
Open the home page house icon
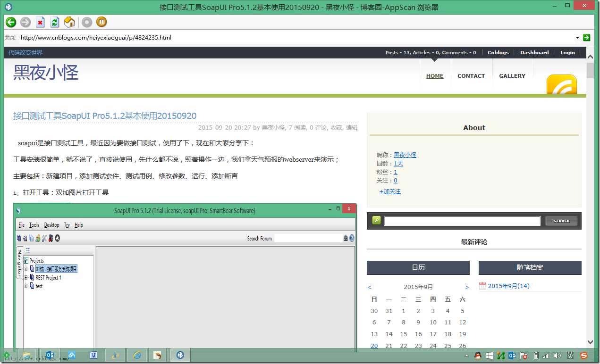[69, 22]
